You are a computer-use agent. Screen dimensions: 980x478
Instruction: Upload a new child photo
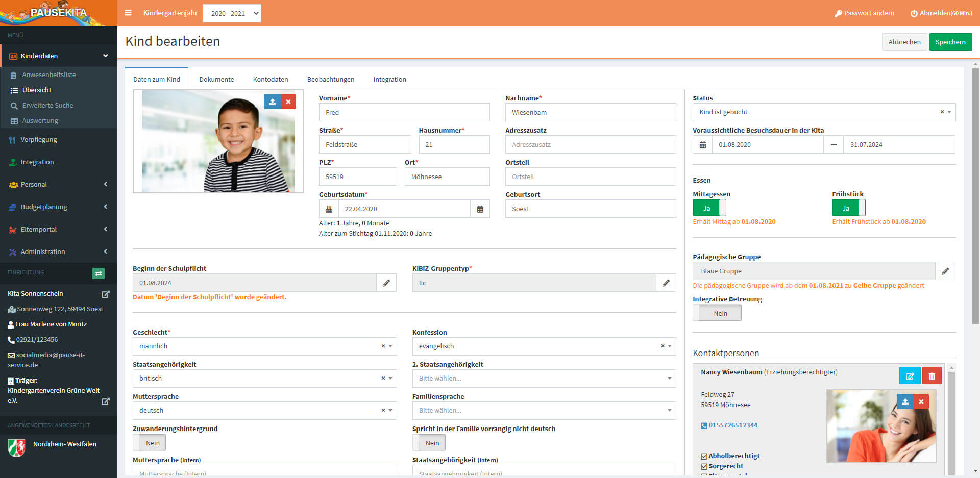[x=272, y=102]
